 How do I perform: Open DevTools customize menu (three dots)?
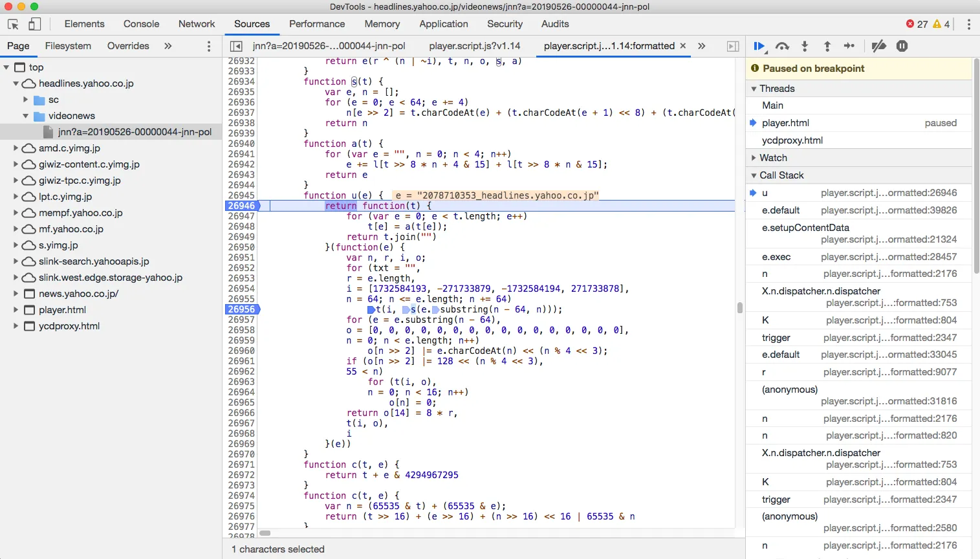[968, 24]
